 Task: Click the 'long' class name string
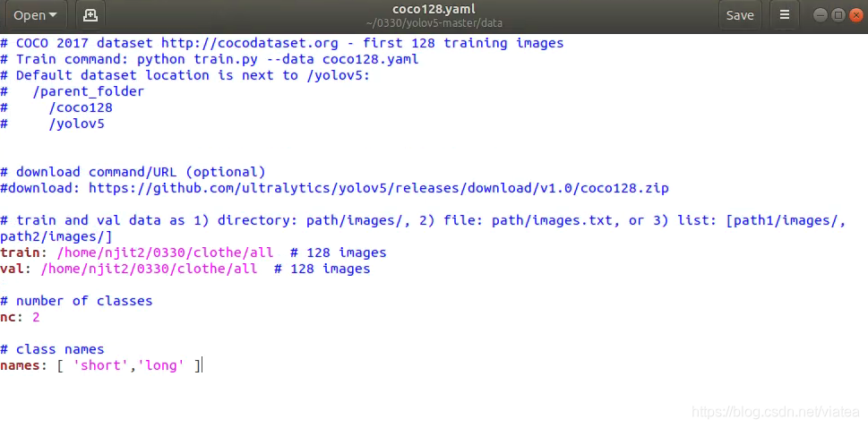pos(161,365)
